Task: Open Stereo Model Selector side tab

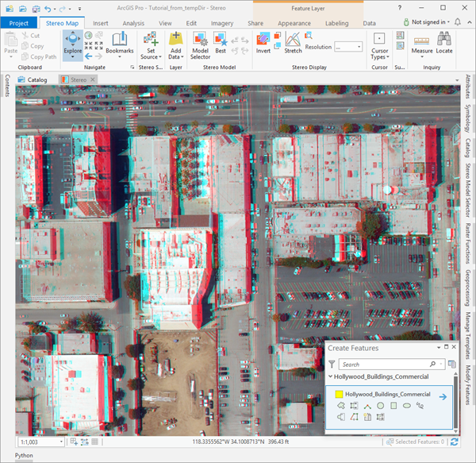Action: [x=468, y=190]
